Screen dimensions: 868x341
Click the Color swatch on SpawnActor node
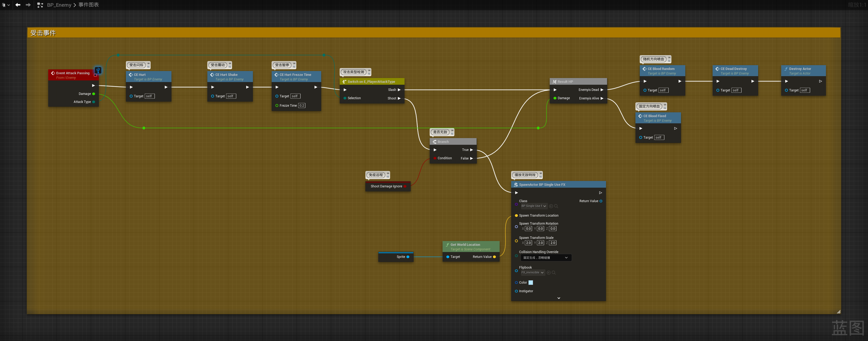coord(531,283)
